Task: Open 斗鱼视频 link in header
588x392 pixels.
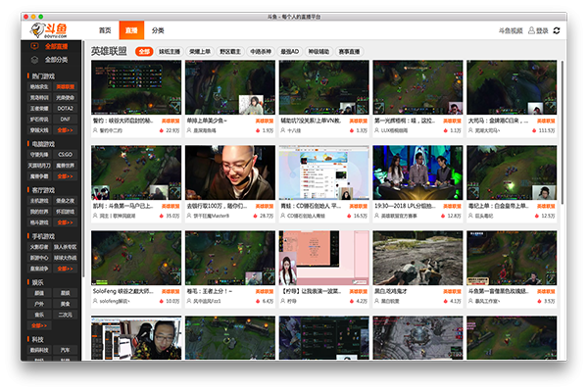Action: click(511, 30)
